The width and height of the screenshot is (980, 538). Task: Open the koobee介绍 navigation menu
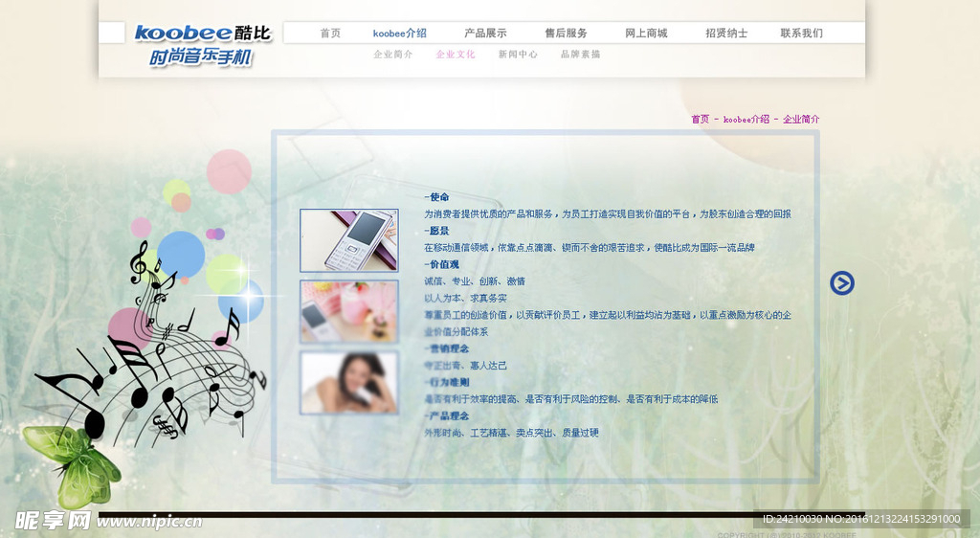pos(399,34)
